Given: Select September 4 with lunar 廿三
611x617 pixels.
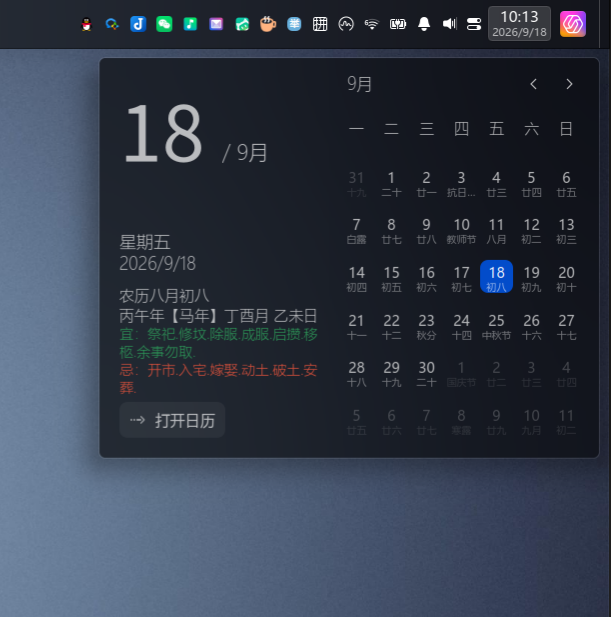Looking at the screenshot, I should click(497, 184).
